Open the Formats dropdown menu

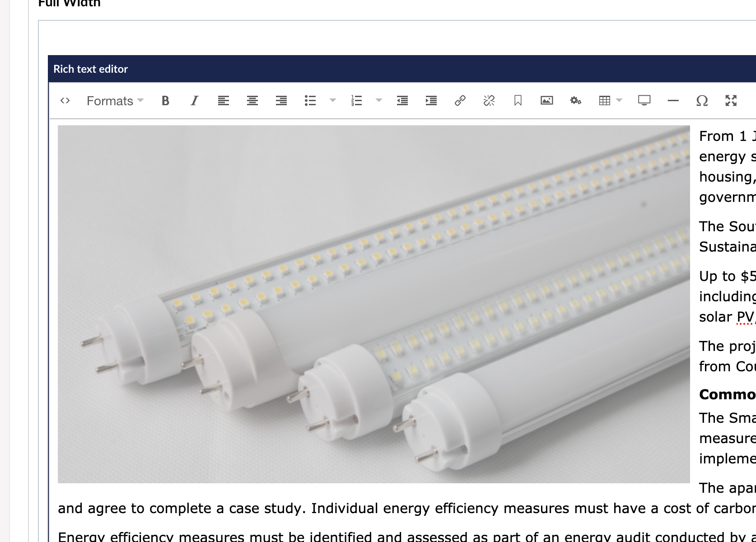click(x=115, y=101)
